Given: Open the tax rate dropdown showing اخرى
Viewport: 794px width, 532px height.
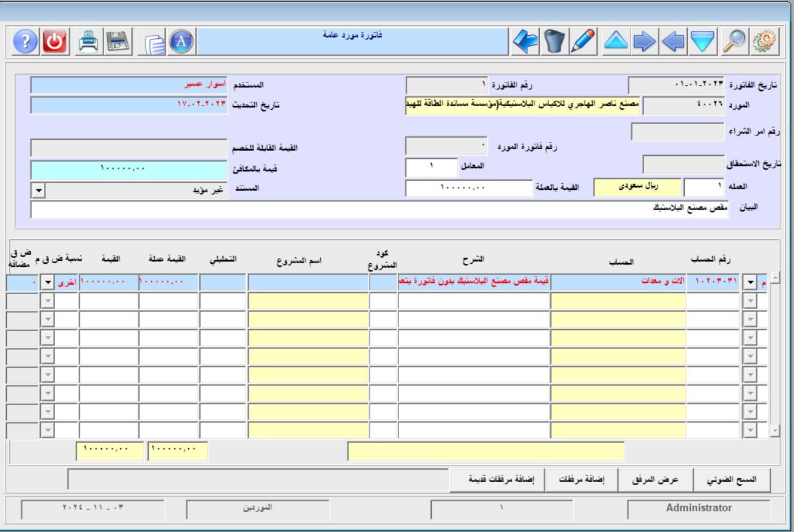Looking at the screenshot, I should coord(48,283).
